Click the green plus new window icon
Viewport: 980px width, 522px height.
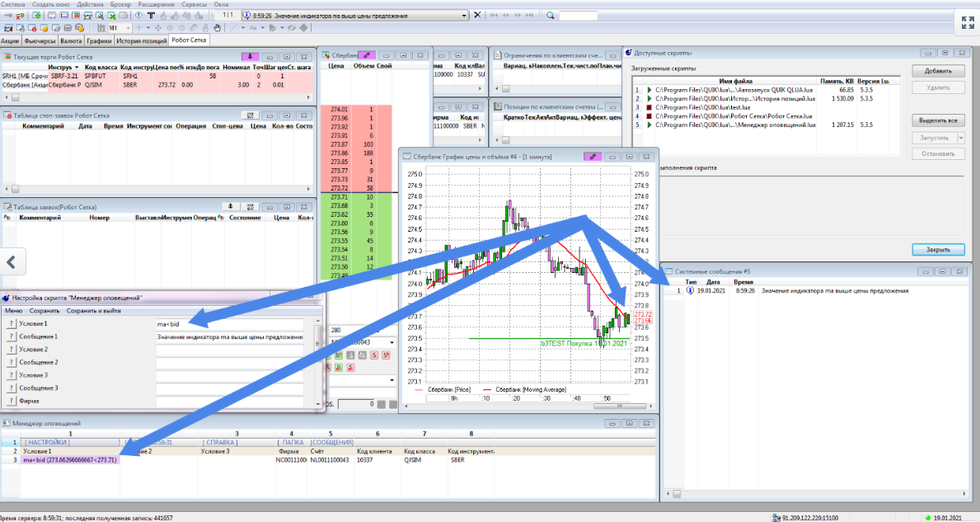(x=36, y=16)
